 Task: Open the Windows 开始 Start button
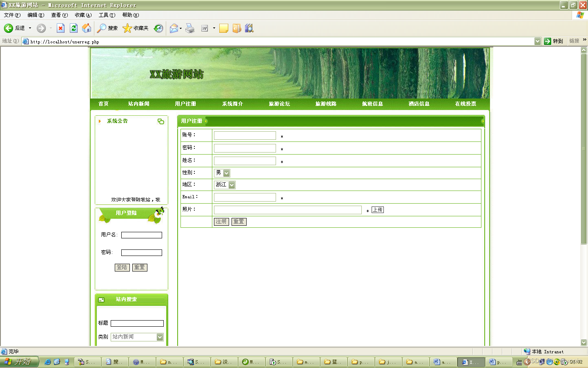tap(19, 362)
